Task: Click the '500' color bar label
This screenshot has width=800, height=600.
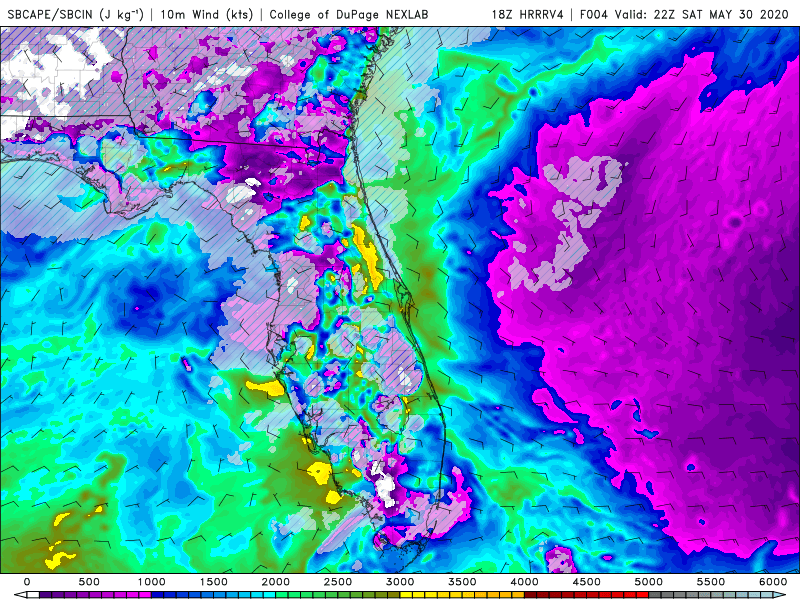Action: (x=89, y=582)
